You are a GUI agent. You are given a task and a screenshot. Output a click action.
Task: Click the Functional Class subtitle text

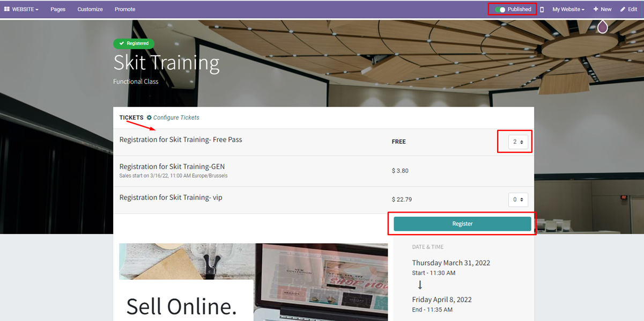click(x=136, y=82)
